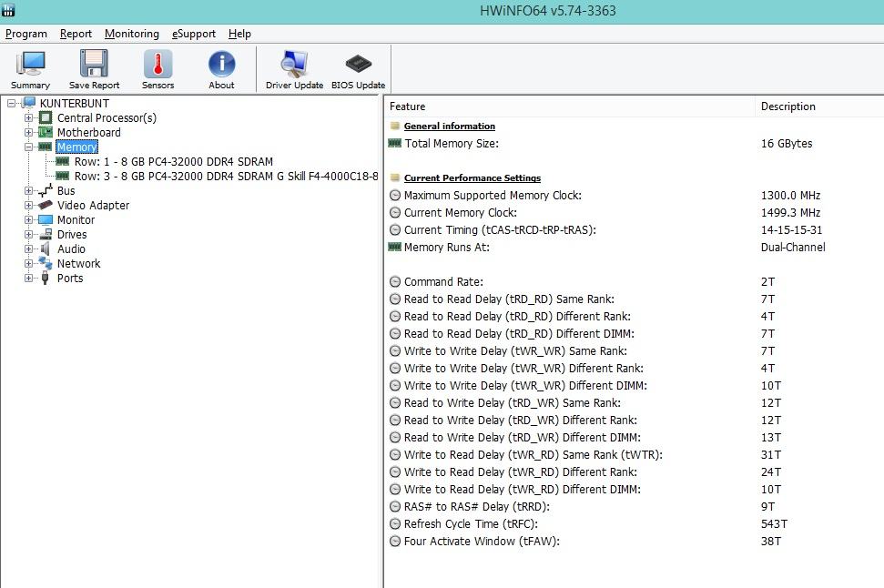Expand the Video Adapter node
This screenshot has height=588, width=884.
[x=29, y=205]
